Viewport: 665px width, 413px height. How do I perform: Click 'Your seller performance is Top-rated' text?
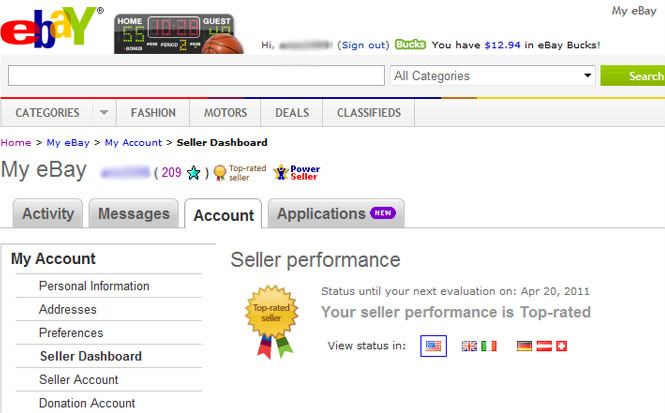click(455, 312)
